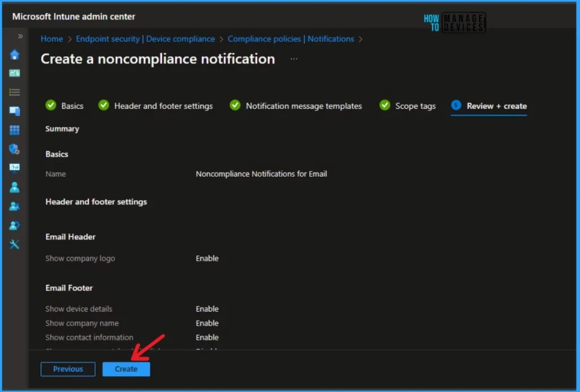This screenshot has height=392, width=580.
Task: Click Enable value beside Show contact information
Action: [207, 337]
